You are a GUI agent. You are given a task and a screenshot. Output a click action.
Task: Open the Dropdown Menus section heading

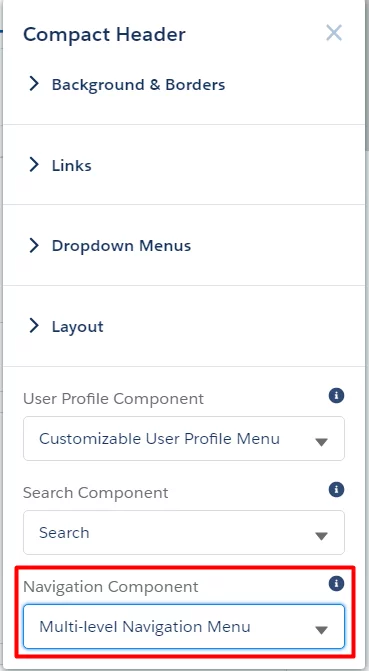(x=121, y=246)
